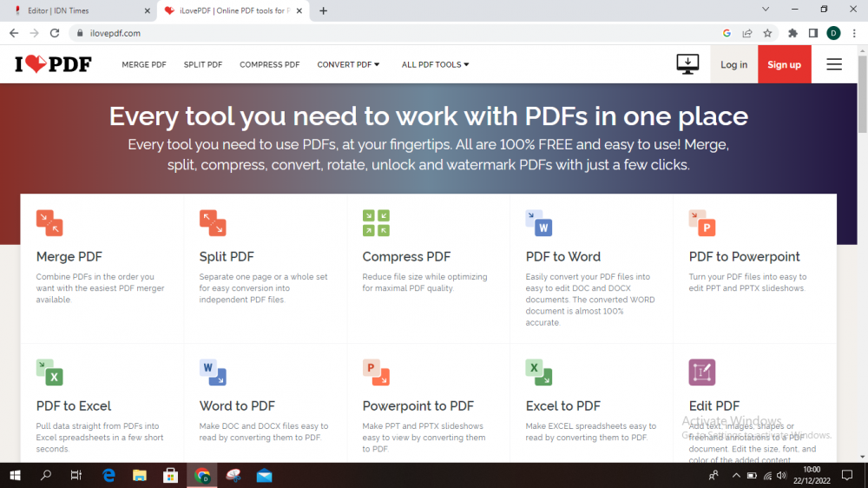
Task: Open the Split PDF card title
Action: tap(227, 256)
